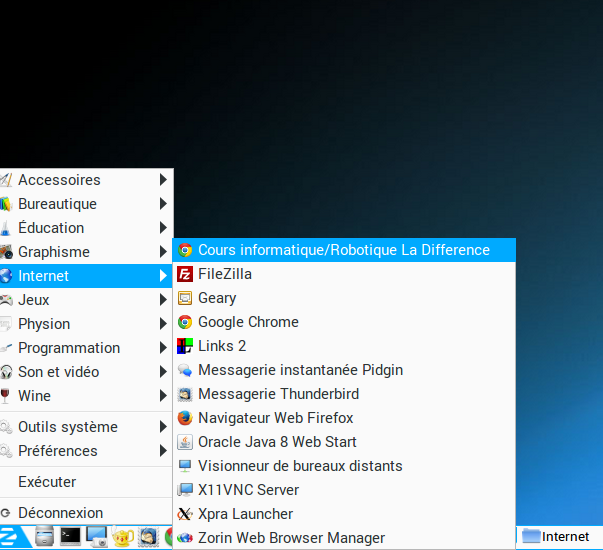Expand the Son et vidéo category
The image size is (603, 550).
(x=86, y=372)
